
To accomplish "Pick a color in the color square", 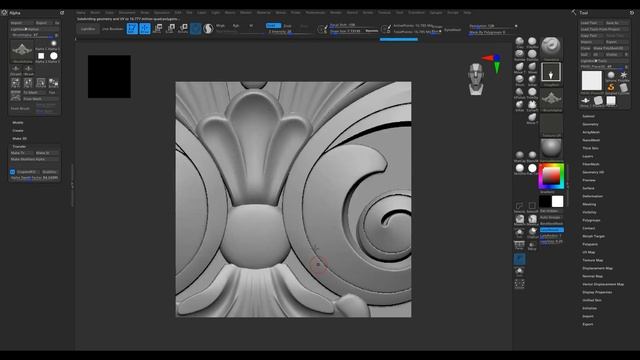I will pos(551,176).
